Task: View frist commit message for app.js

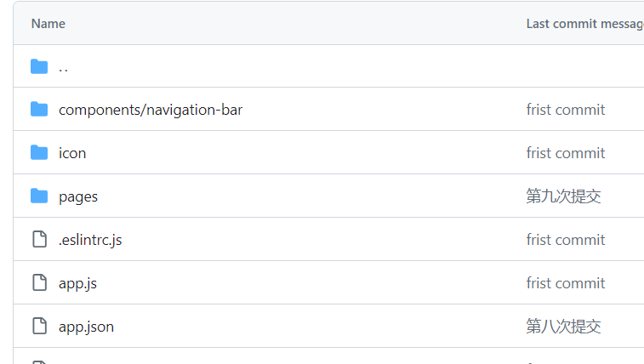Action: click(566, 283)
